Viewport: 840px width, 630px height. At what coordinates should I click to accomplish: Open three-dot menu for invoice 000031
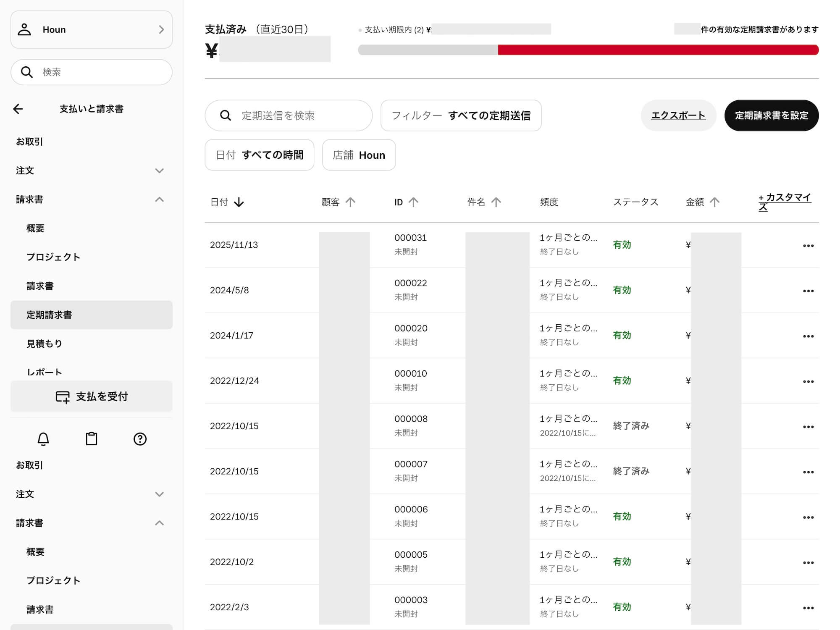coord(808,246)
